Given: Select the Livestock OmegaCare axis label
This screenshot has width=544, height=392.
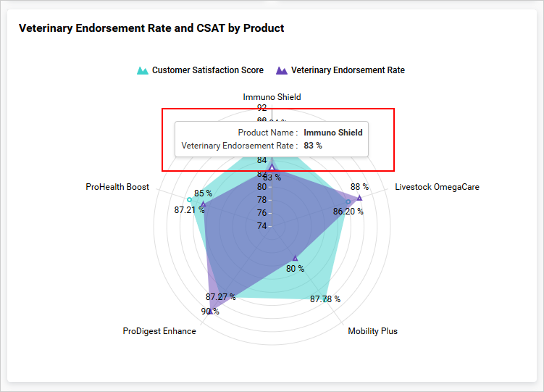Looking at the screenshot, I should 437,187.
